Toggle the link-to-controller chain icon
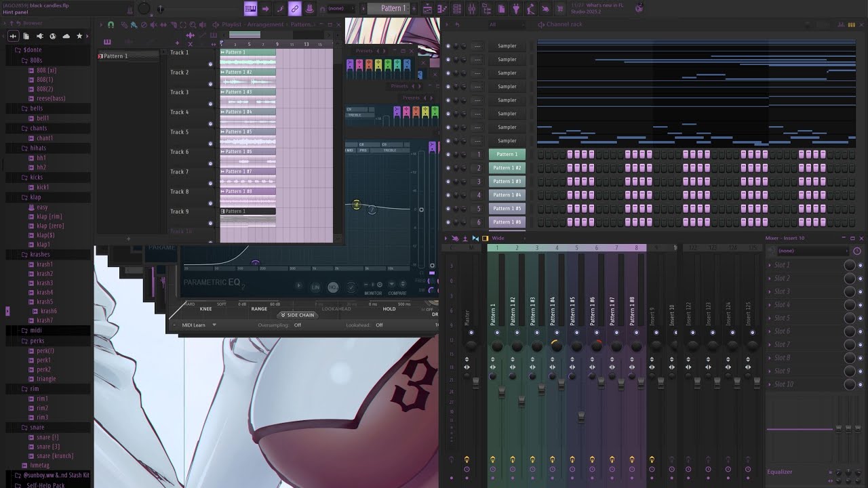The image size is (868, 488). tap(294, 8)
